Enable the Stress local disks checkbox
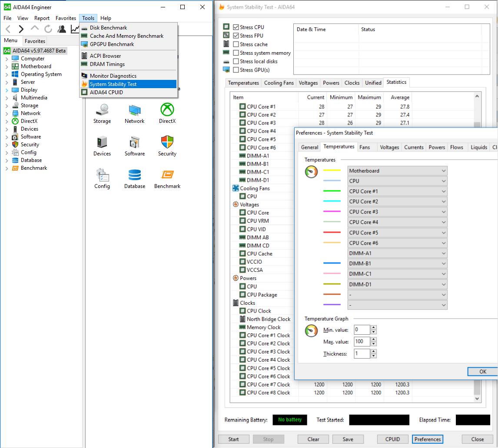 click(x=236, y=61)
